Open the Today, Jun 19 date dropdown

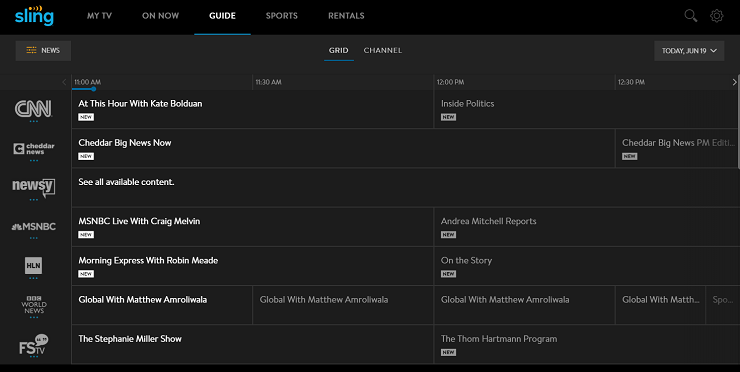coord(689,51)
